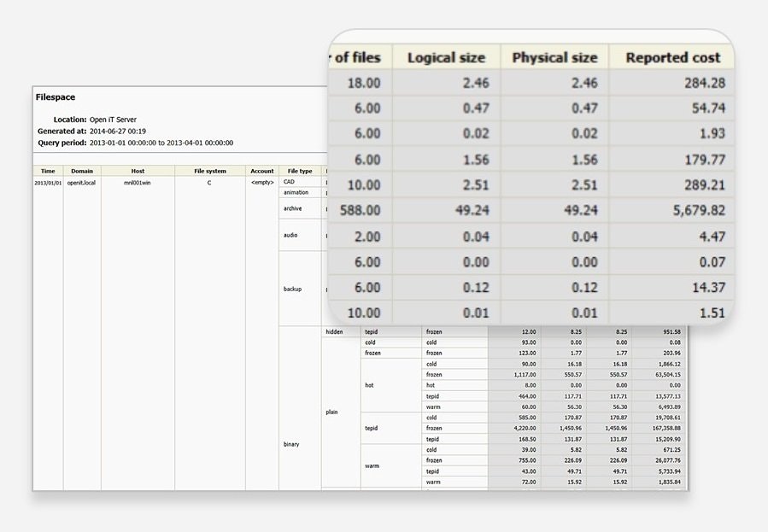The width and height of the screenshot is (768, 532).
Task: Sort by the "Logical size" column header
Action: [x=445, y=56]
